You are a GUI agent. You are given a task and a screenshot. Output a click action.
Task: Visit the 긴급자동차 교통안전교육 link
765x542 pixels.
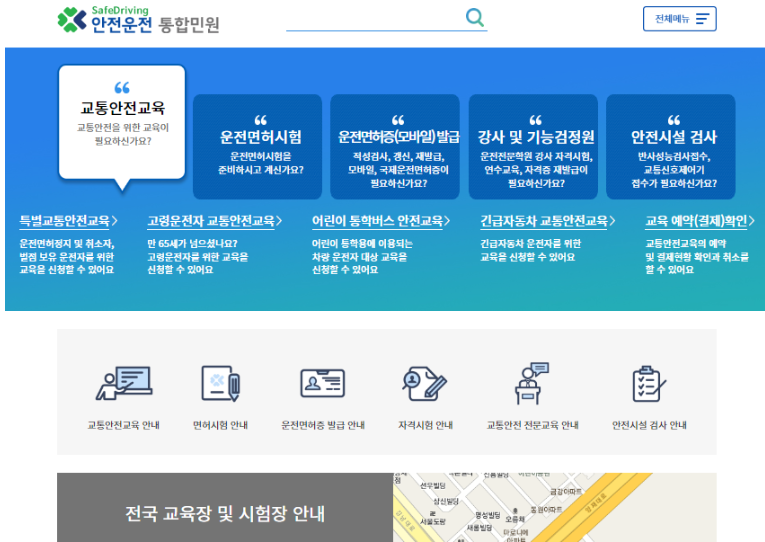(547, 221)
